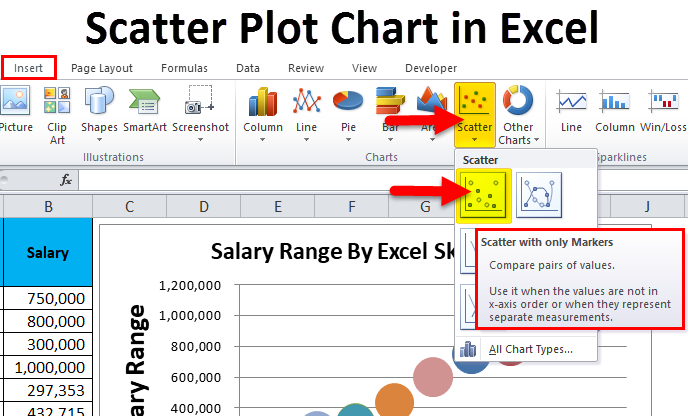688x416 pixels.
Task: Go to the Data tab
Action: pyautogui.click(x=248, y=68)
